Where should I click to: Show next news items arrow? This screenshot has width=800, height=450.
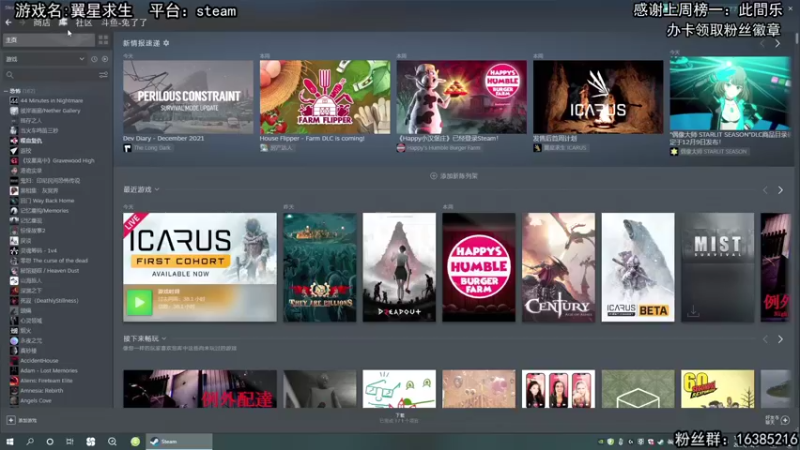coord(778,44)
